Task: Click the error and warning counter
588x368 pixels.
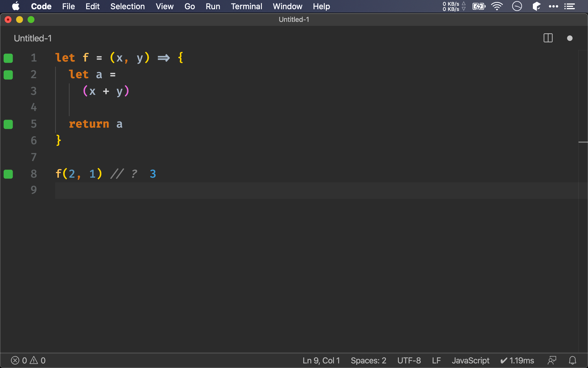Action: pos(28,360)
